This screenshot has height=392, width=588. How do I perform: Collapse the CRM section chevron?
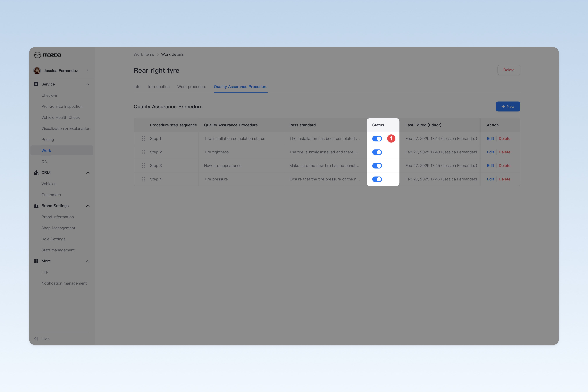pos(88,173)
